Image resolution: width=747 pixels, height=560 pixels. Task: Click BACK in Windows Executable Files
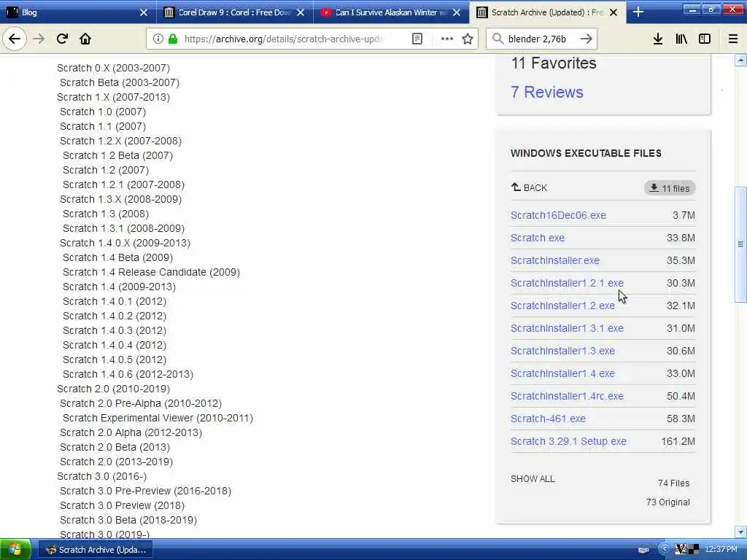click(529, 187)
